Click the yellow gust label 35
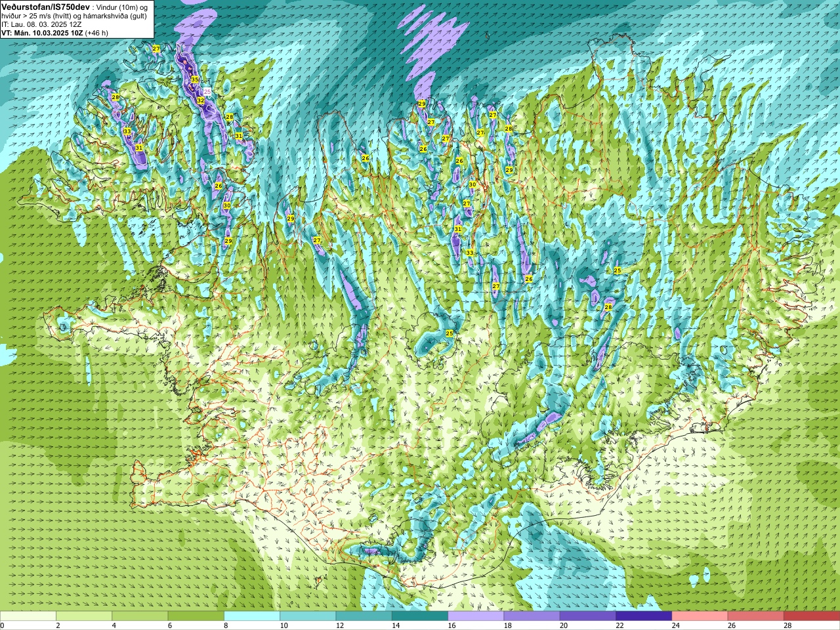 [x=194, y=79]
